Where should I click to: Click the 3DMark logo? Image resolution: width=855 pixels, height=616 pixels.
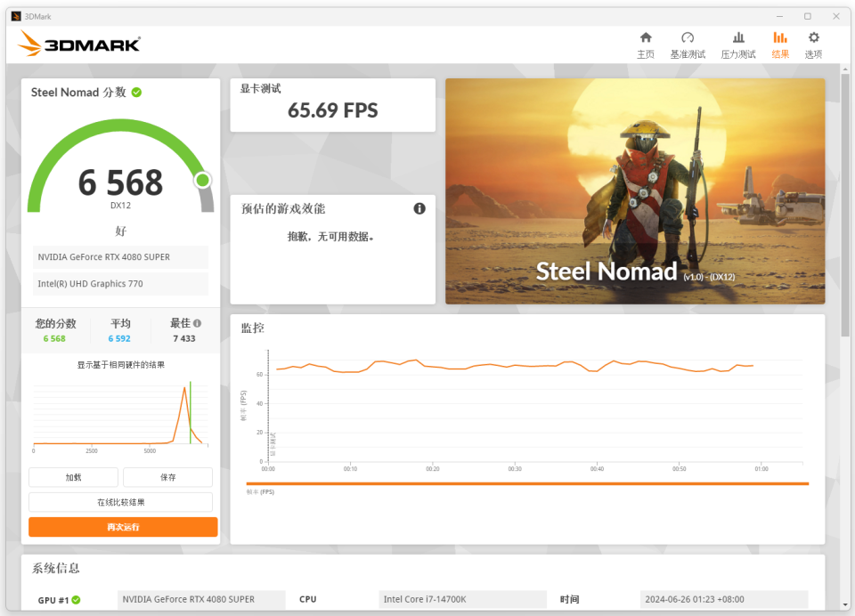click(79, 44)
